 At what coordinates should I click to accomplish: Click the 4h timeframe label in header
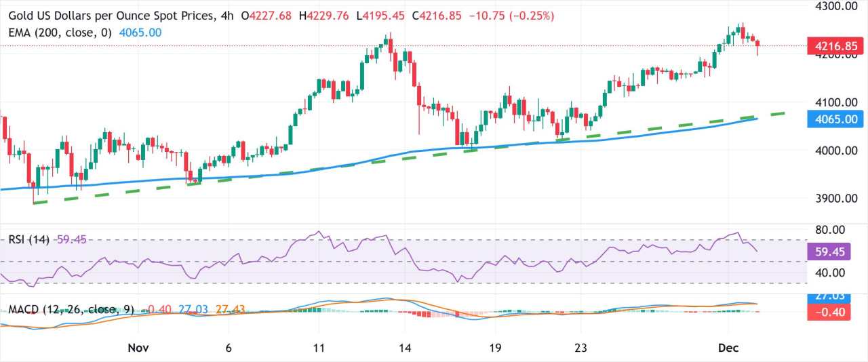pyautogui.click(x=231, y=16)
